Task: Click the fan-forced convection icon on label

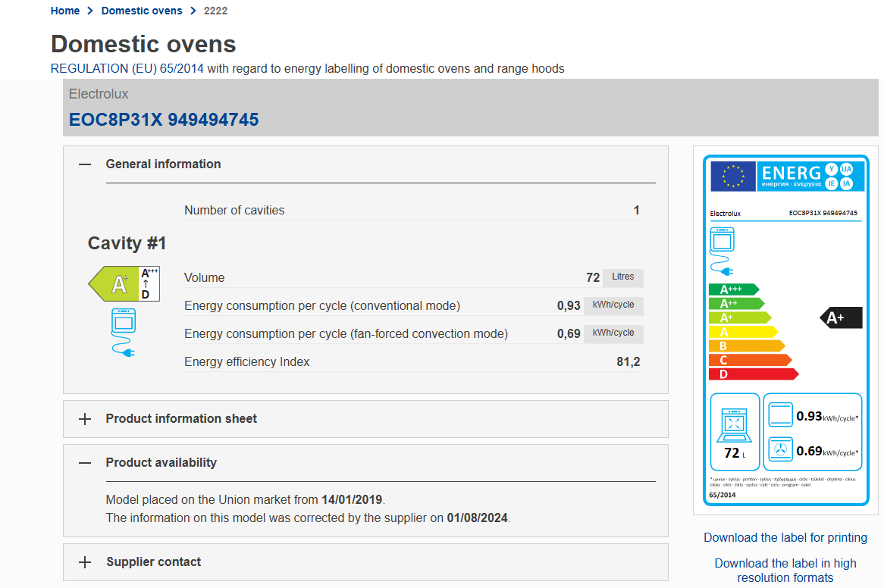Action: pyautogui.click(x=780, y=450)
